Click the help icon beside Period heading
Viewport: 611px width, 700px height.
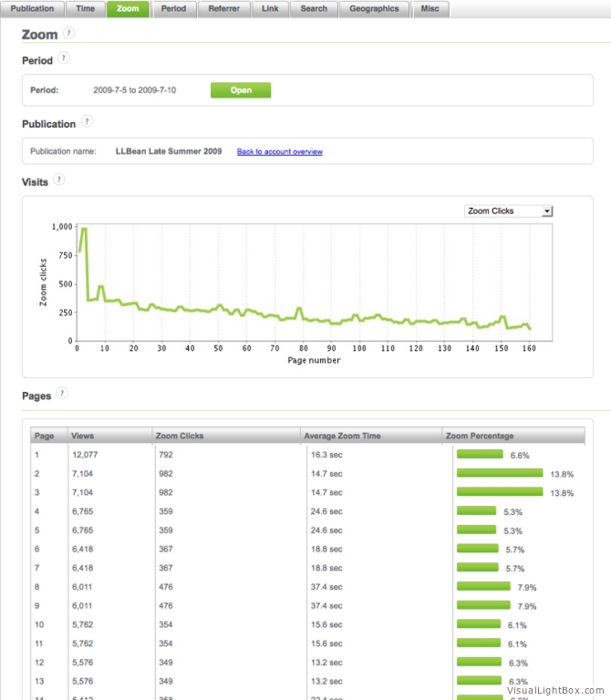click(63, 58)
